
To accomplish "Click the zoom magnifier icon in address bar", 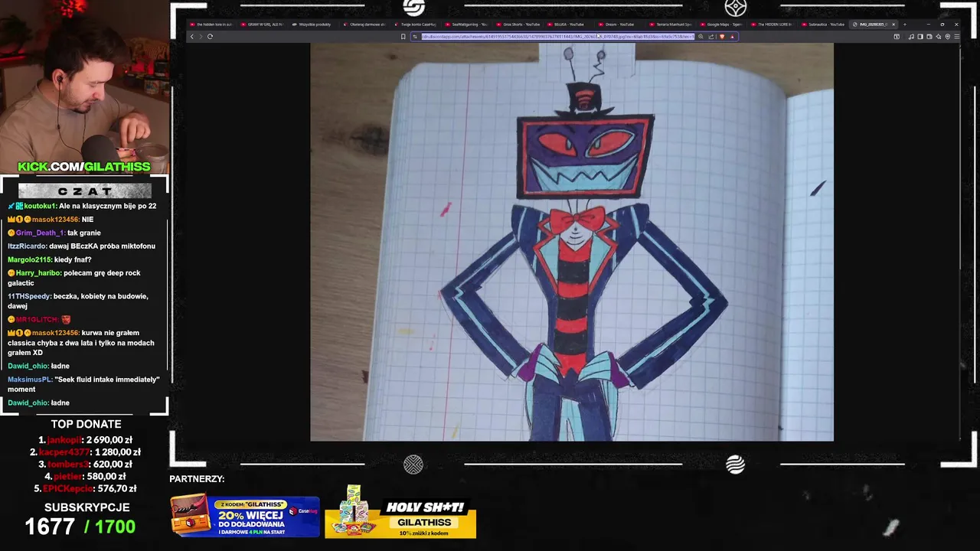I will [x=701, y=37].
